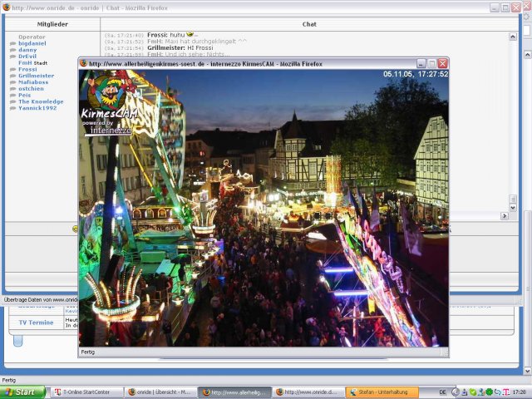Click the pink T-Online tray icon
Image resolution: width=532 pixels, height=399 pixels.
[x=506, y=392]
